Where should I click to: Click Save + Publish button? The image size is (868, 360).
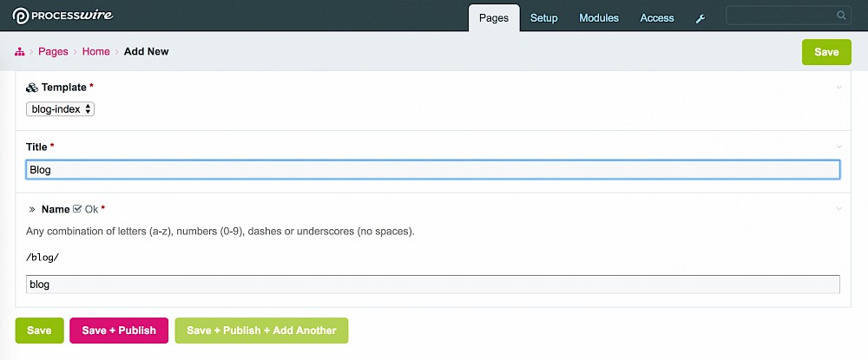pyautogui.click(x=119, y=331)
